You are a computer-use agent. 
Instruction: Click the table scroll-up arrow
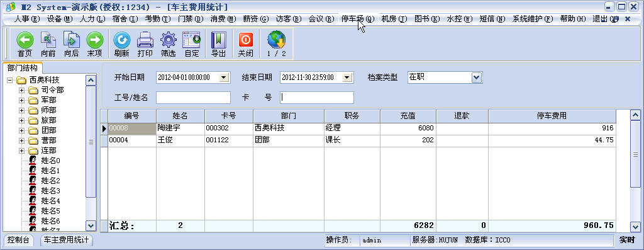tap(635, 115)
